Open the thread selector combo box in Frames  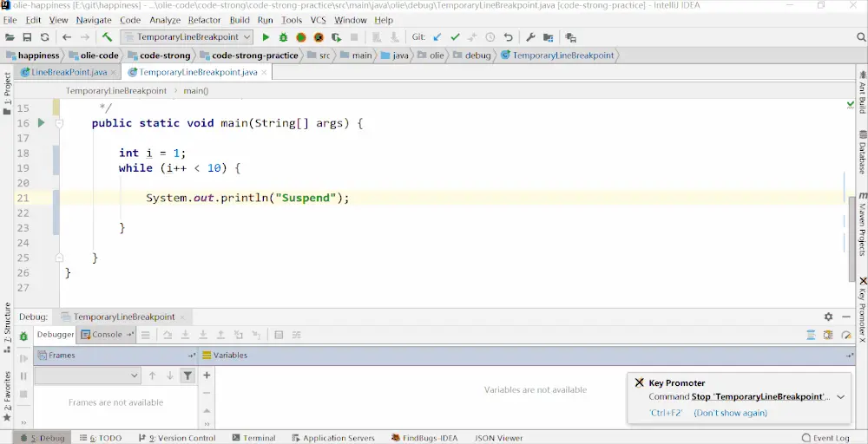(x=88, y=375)
